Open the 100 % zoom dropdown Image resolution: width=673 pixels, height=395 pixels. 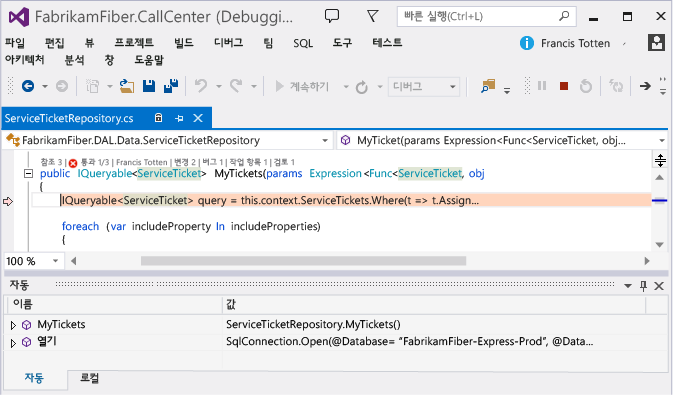[x=55, y=261]
